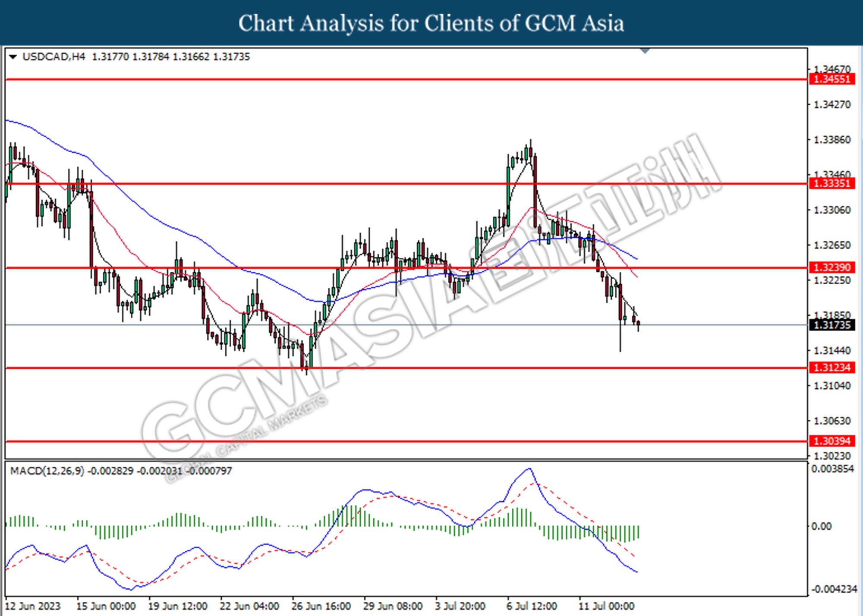Click the MACD scale value 0.00
This screenshot has height=616, width=863.
[x=822, y=526]
